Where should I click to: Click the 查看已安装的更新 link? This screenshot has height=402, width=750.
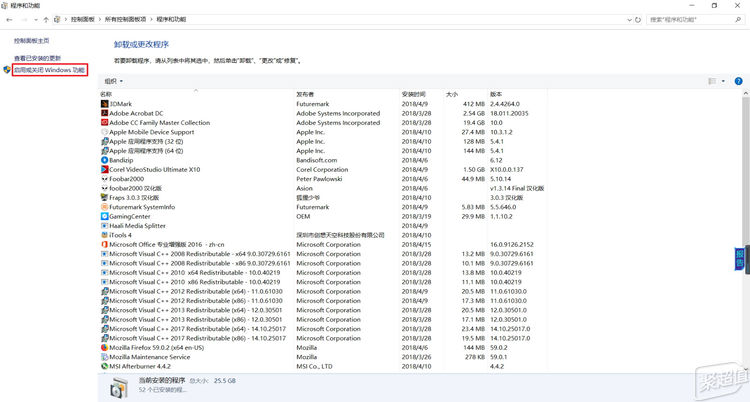coord(41,58)
